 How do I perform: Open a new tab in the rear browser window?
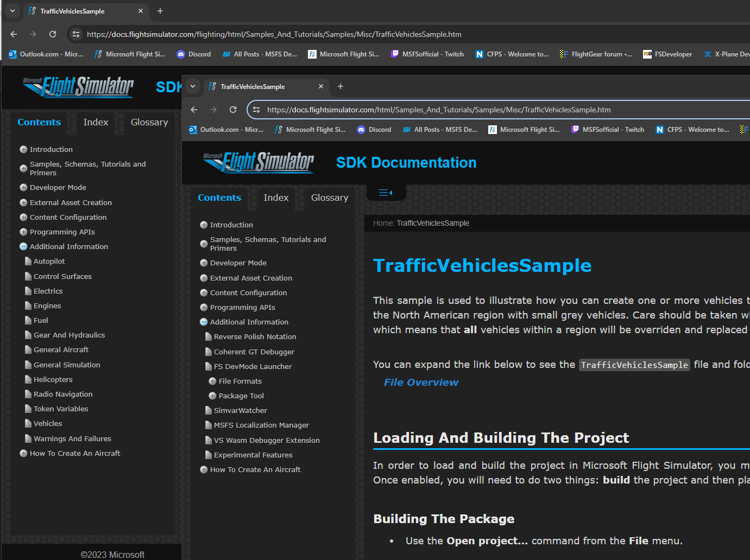(x=160, y=11)
